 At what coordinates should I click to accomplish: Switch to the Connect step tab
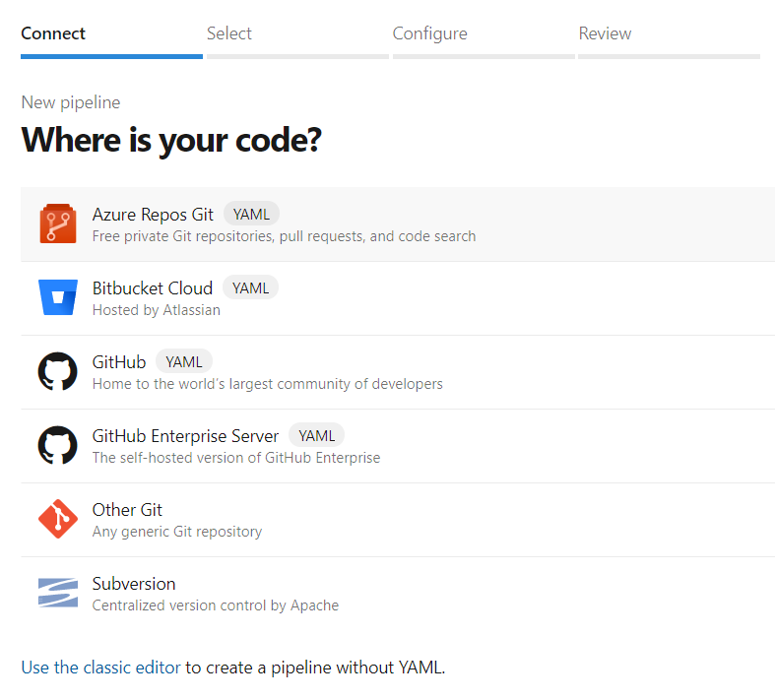tap(53, 33)
